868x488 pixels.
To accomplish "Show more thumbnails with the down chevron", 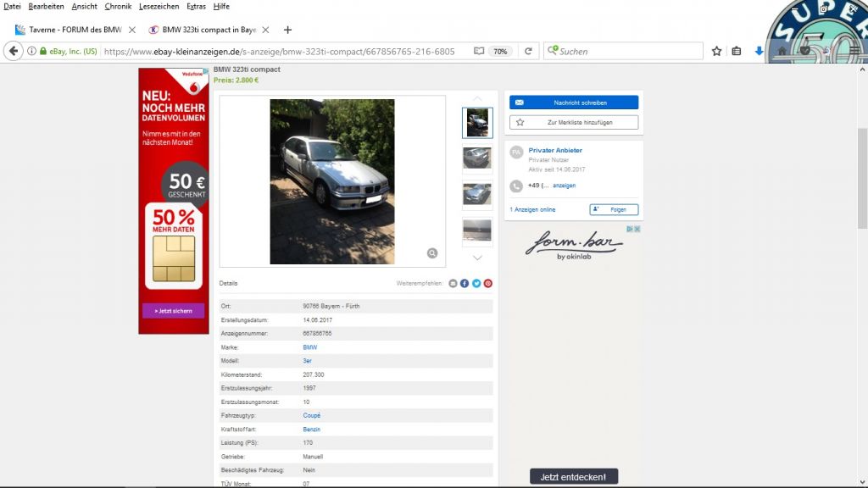I will pos(477,258).
